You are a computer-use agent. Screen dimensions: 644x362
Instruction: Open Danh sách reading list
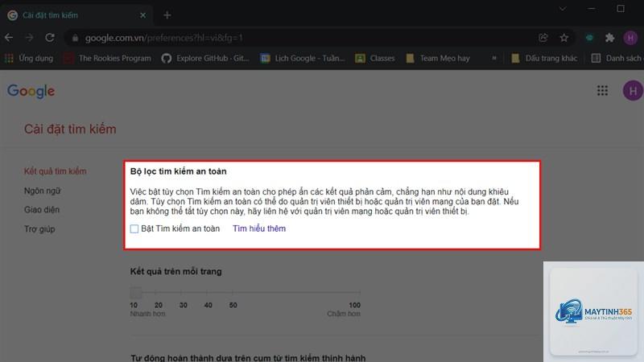pos(617,58)
